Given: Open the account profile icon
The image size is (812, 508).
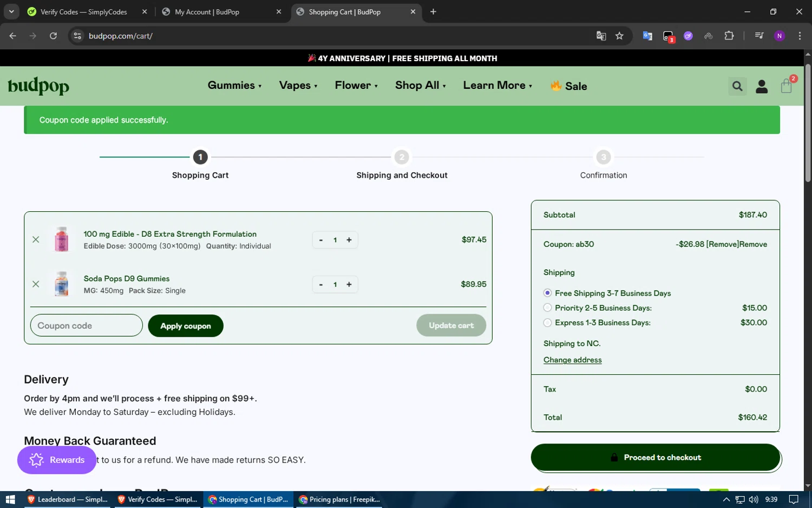Looking at the screenshot, I should [x=762, y=86].
